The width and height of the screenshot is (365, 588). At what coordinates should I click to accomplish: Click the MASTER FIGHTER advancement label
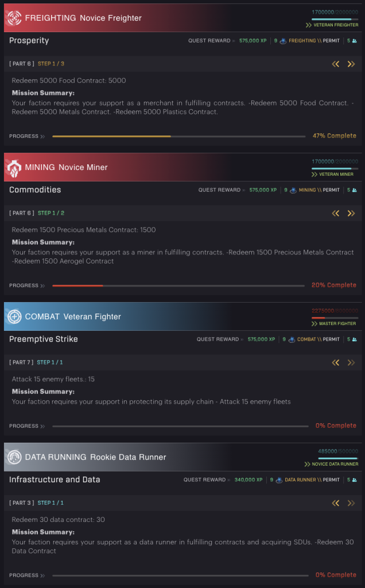pos(336,323)
